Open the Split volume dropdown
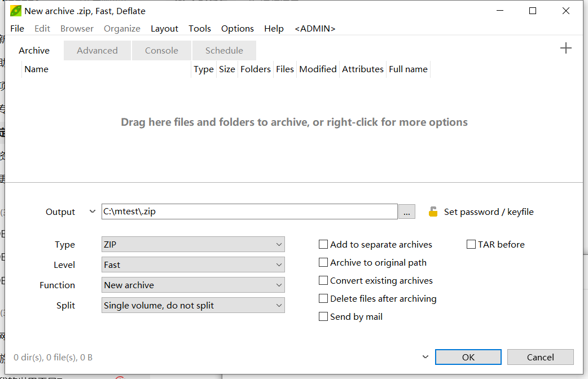Image resolution: width=588 pixels, height=379 pixels. pyautogui.click(x=193, y=305)
